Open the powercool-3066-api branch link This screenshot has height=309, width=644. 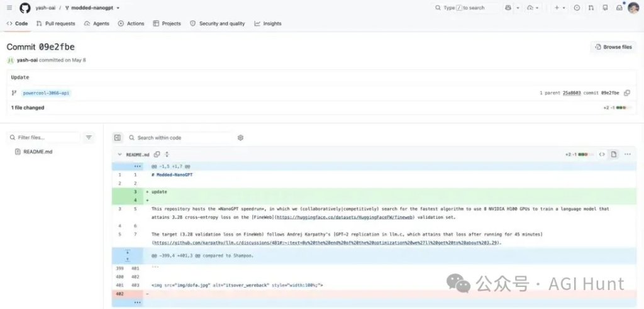pyautogui.click(x=46, y=93)
